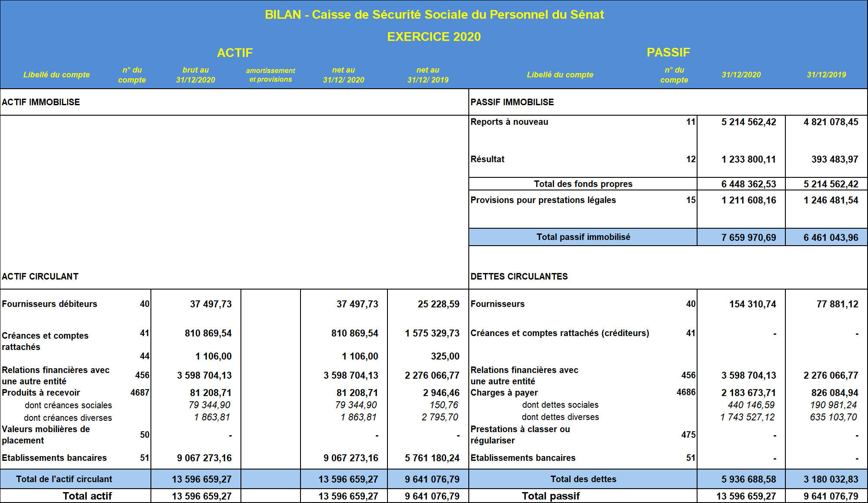868x503 pixels.
Task: Select the Total actif label
Action: click(x=87, y=496)
